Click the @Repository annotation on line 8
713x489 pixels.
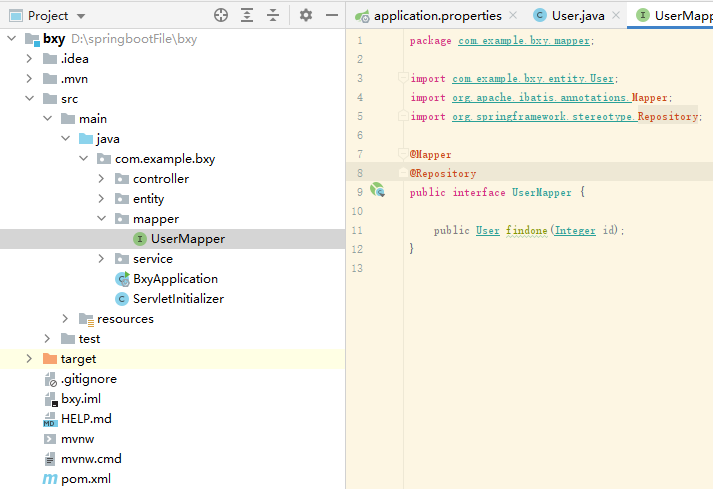pyautogui.click(x=443, y=173)
